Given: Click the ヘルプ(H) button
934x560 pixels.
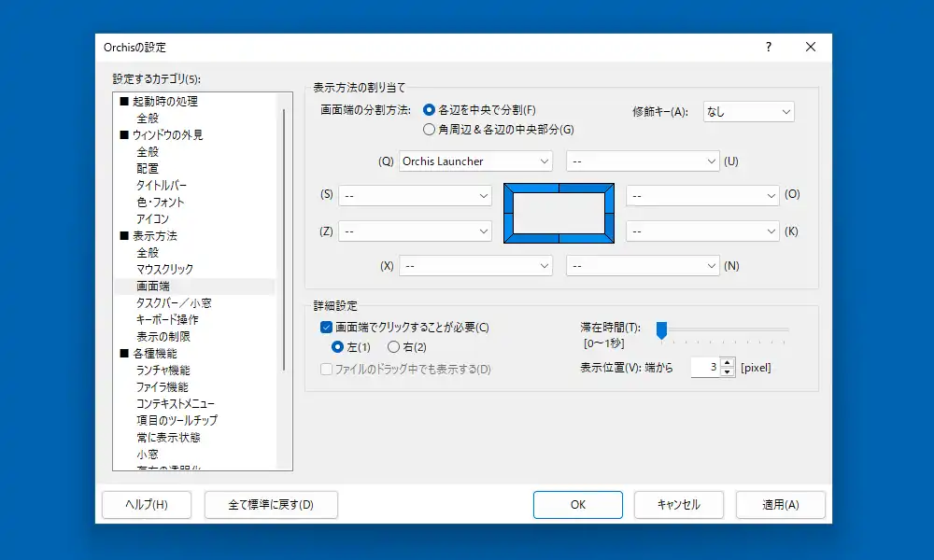Looking at the screenshot, I should click(x=147, y=505).
